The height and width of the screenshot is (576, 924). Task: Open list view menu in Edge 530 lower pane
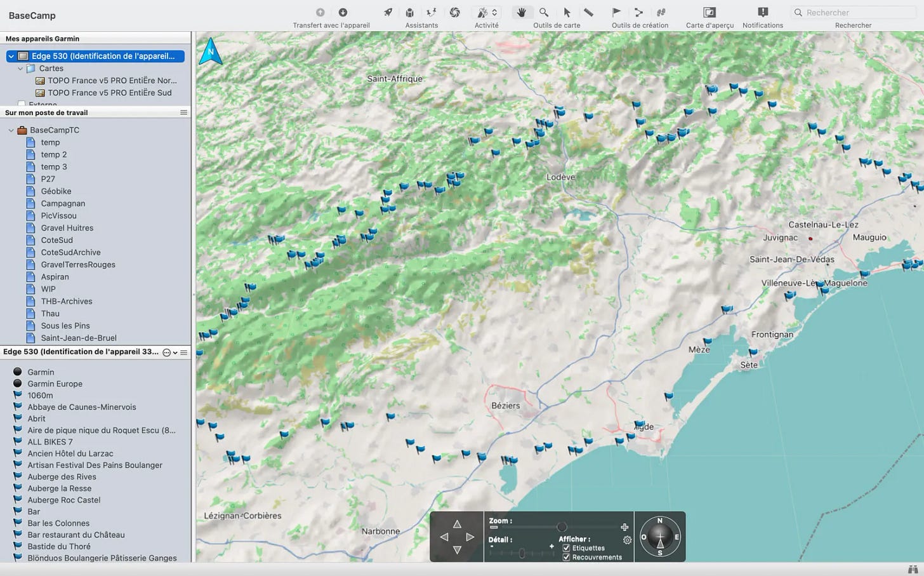(x=184, y=352)
